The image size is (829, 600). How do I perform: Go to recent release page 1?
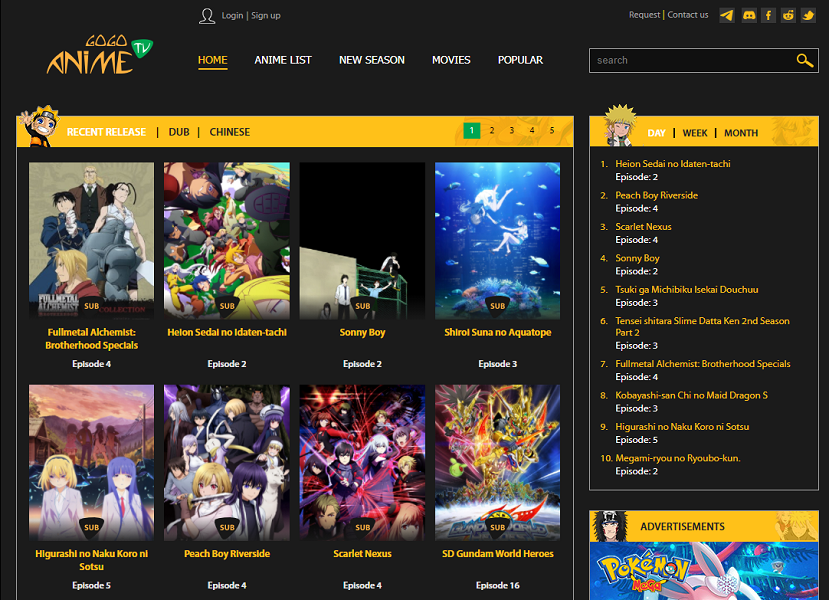click(472, 131)
